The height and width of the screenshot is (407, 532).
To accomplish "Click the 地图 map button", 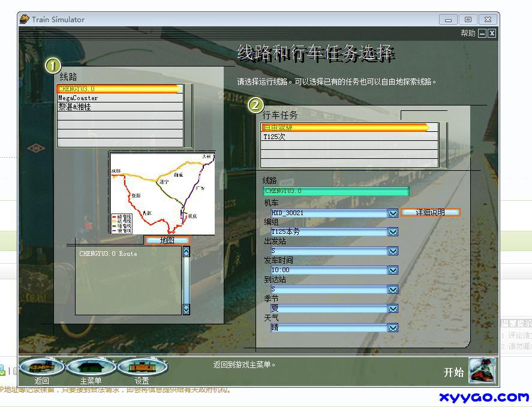I will [x=167, y=240].
